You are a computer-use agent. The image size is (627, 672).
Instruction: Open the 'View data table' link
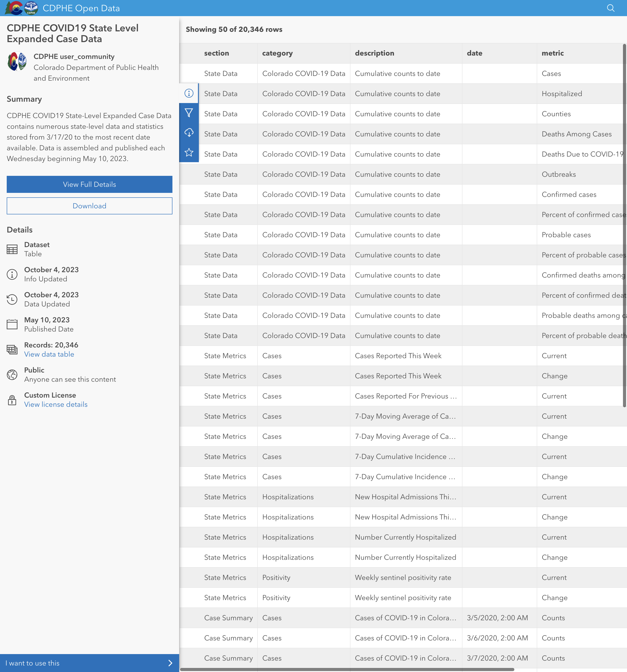tap(49, 354)
